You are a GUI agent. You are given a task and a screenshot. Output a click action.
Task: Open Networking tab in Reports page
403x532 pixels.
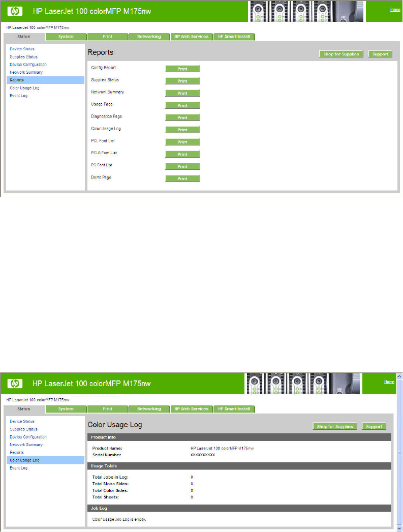pyautogui.click(x=149, y=37)
